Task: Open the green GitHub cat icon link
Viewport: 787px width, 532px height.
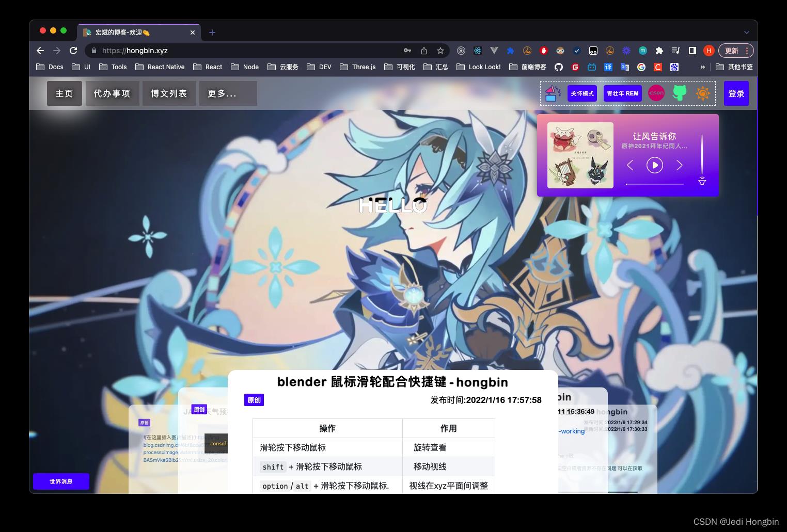Action: click(680, 93)
